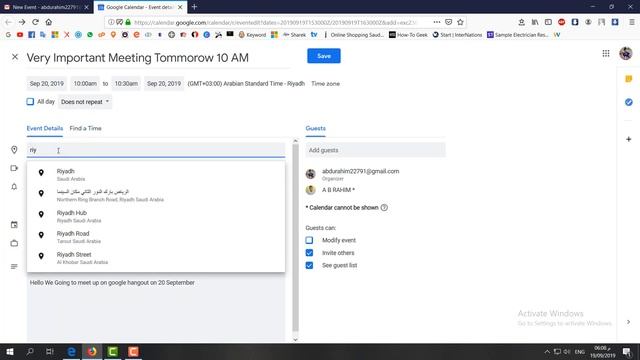
Task: Click the browser back arrow
Action: 8,22
